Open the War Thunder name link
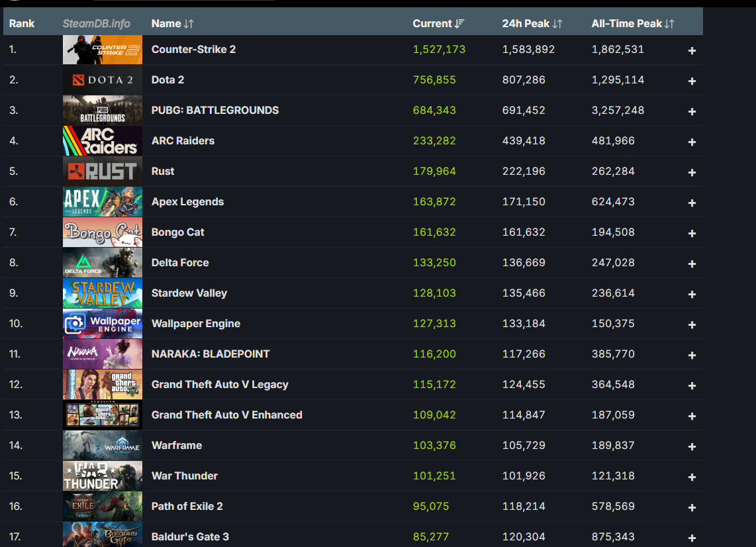The height and width of the screenshot is (547, 756). tap(185, 475)
